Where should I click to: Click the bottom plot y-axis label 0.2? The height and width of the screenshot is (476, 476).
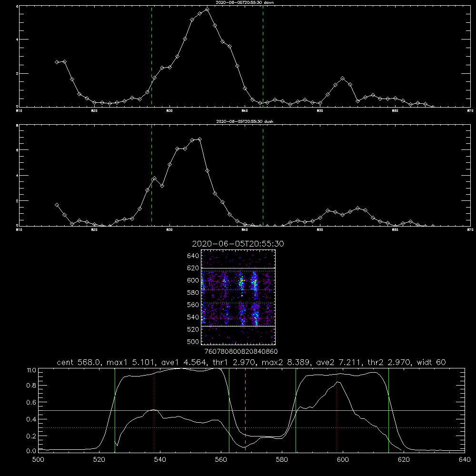tap(31, 436)
